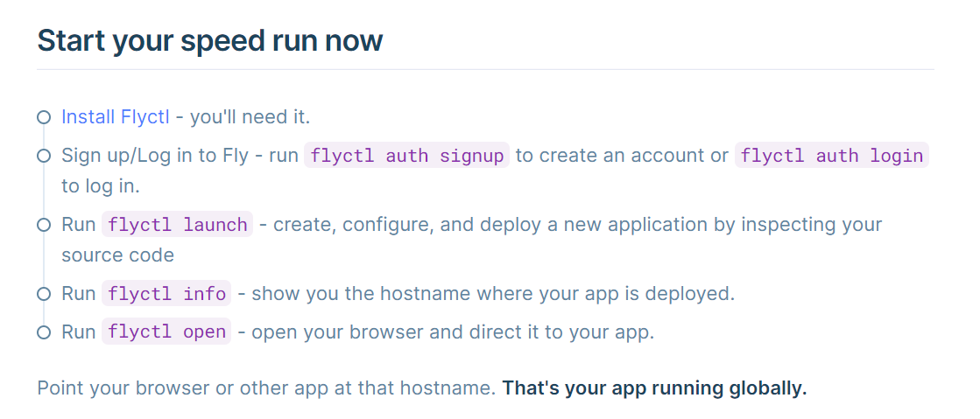This screenshot has height=419, width=980.
Task: Click the text 'source code'
Action: [x=117, y=255]
